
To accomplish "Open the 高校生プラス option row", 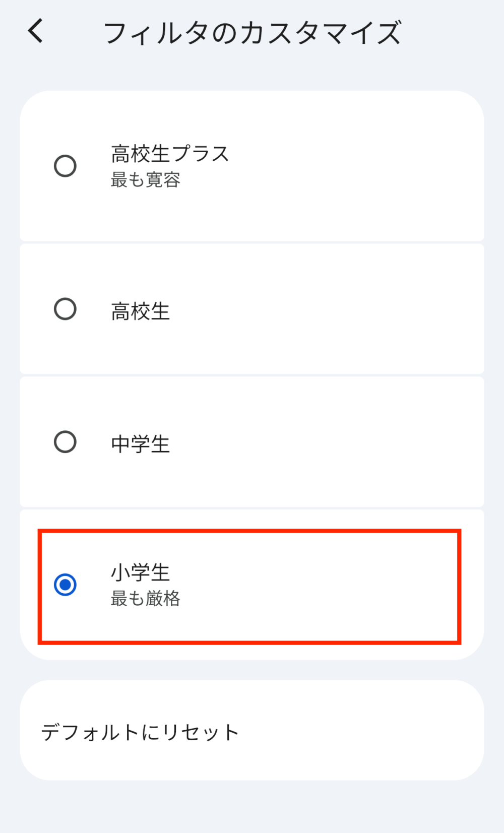I will pyautogui.click(x=250, y=165).
